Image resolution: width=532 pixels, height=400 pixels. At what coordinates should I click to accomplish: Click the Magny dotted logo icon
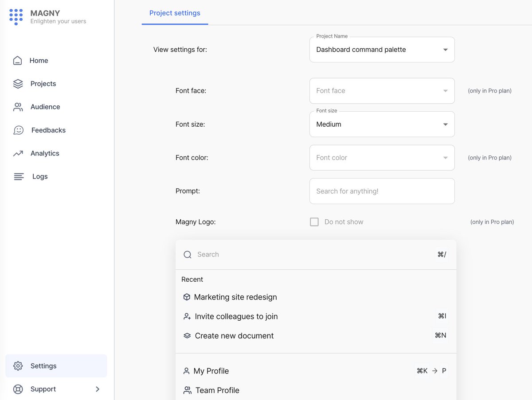[x=16, y=17]
